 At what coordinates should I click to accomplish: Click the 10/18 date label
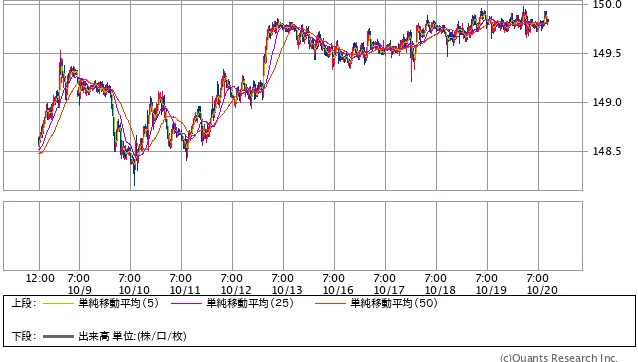(440, 290)
